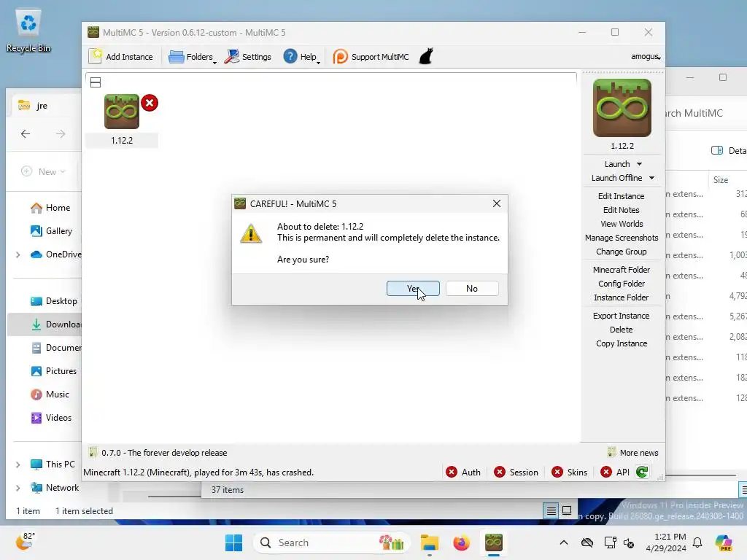Click Change Group
This screenshot has width=747, height=560.
(x=622, y=251)
